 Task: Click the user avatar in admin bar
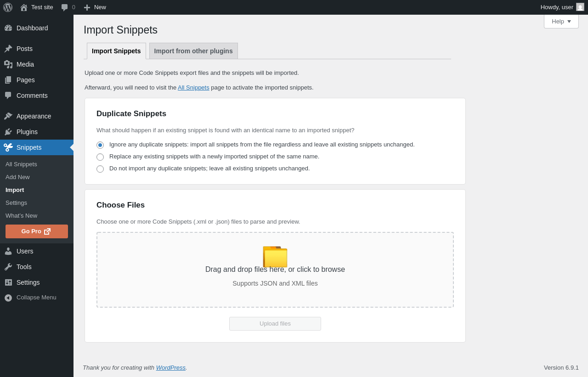[580, 7]
